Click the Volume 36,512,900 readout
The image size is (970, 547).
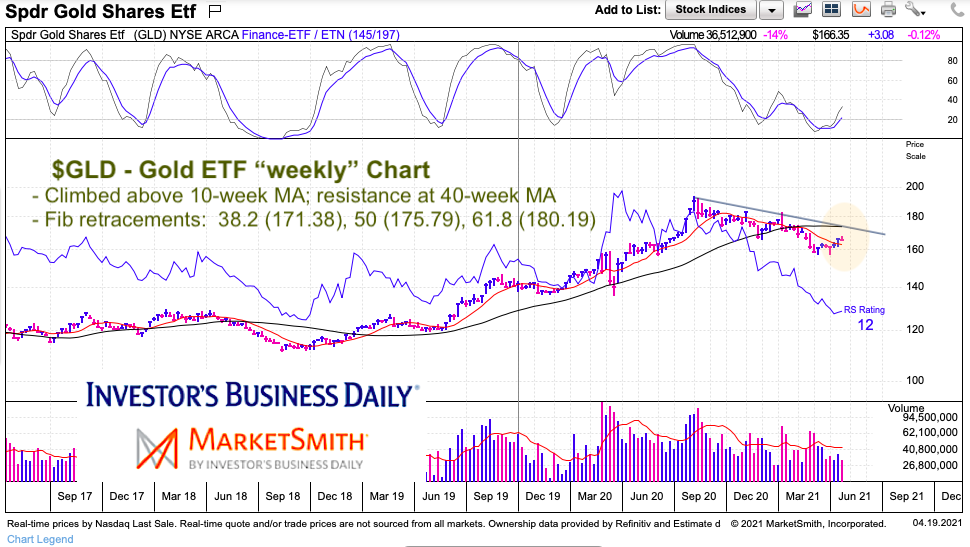[x=713, y=35]
